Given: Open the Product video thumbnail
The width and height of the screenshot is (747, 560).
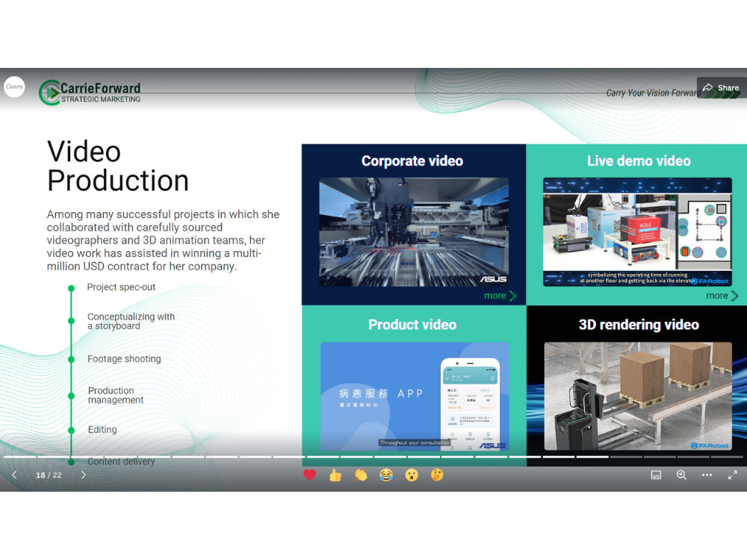Looking at the screenshot, I should point(415,396).
